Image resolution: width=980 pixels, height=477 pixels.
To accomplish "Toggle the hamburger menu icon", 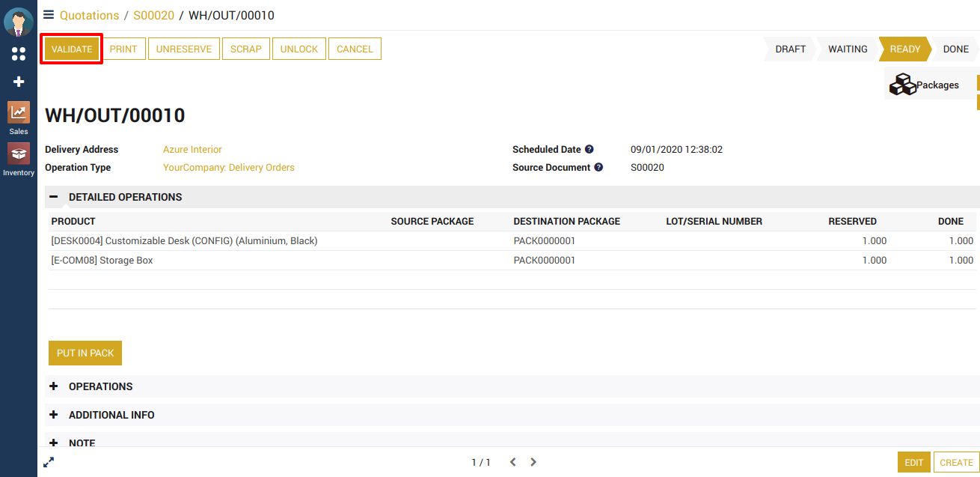I will pos(49,15).
